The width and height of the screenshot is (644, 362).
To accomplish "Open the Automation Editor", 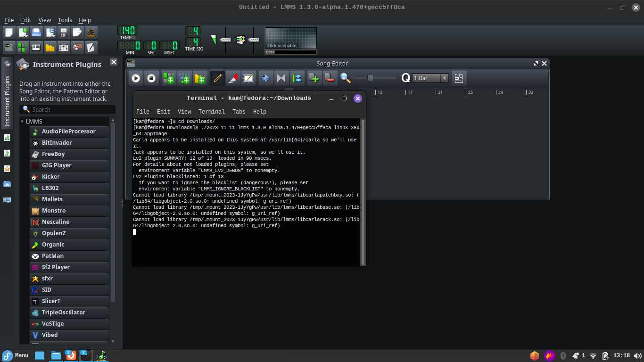I will pyautogui.click(x=50, y=47).
